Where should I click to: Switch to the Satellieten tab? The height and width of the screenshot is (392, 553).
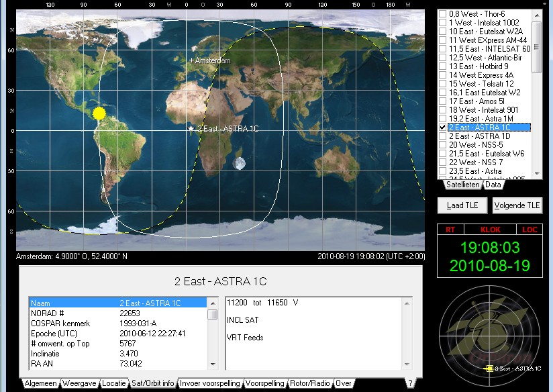tap(462, 185)
